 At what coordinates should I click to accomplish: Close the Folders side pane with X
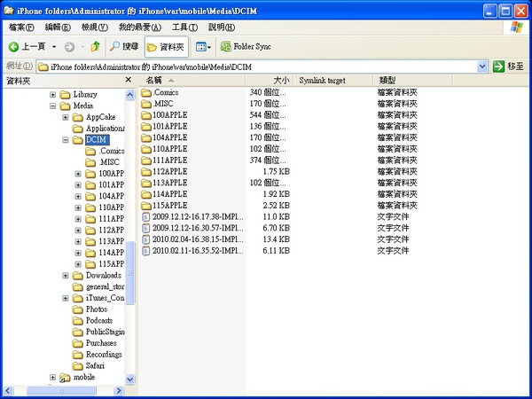coord(130,81)
